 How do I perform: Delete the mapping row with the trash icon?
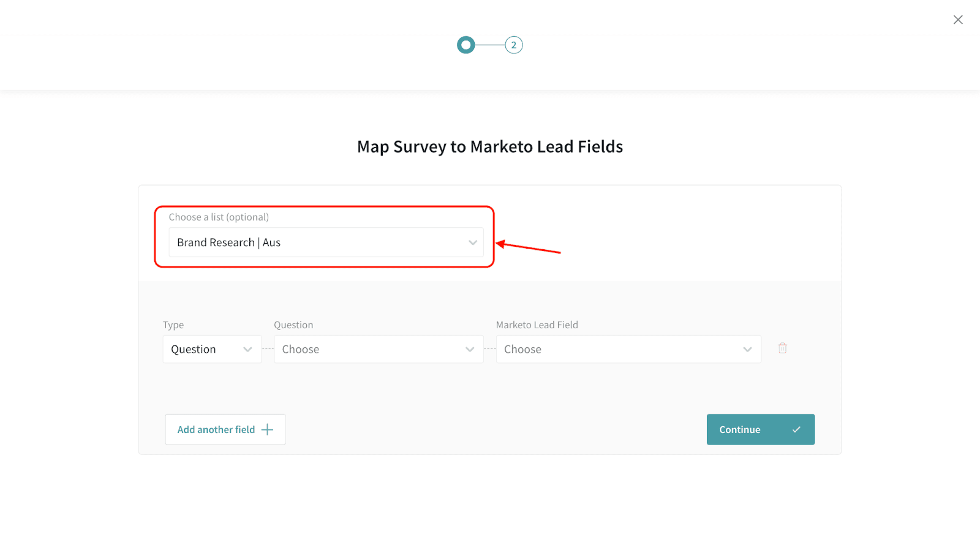tap(782, 348)
